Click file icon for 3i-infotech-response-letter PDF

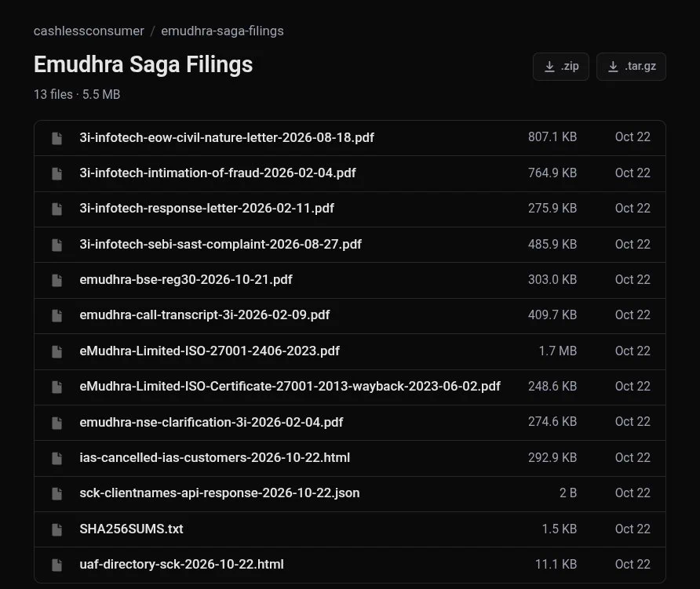click(57, 209)
